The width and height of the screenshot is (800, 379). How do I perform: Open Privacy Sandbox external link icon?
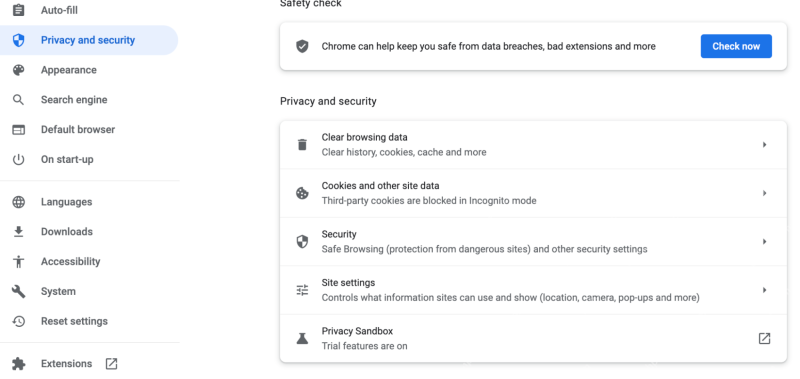(764, 338)
